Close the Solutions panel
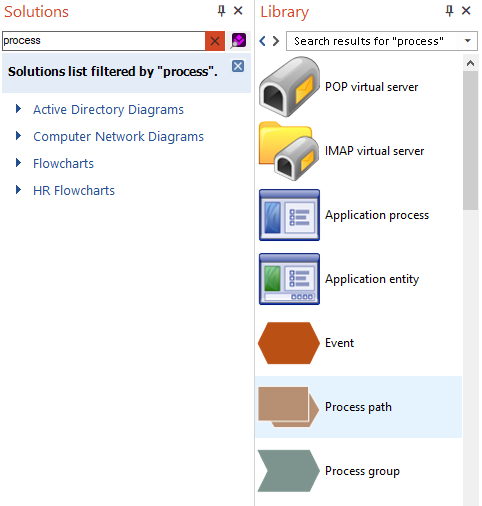 click(238, 11)
